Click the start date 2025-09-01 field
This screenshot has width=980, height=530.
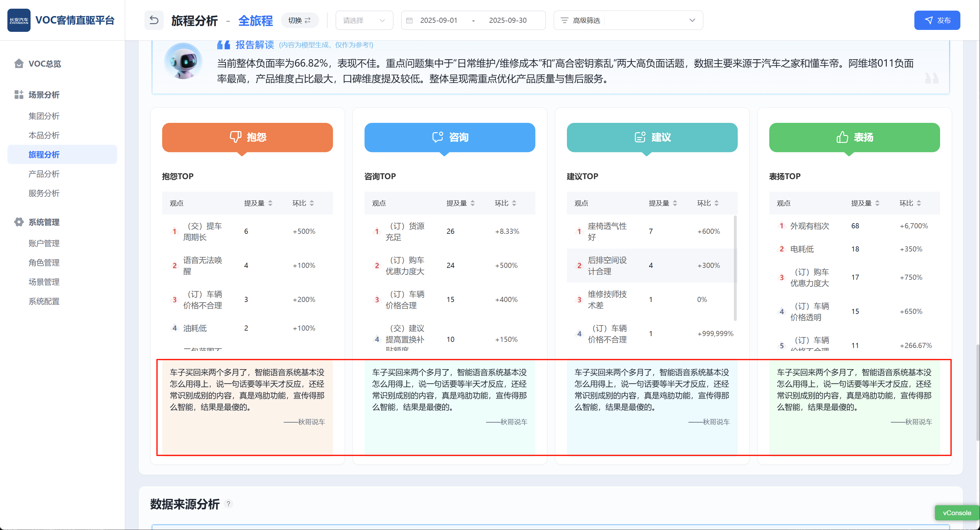pyautogui.click(x=438, y=21)
